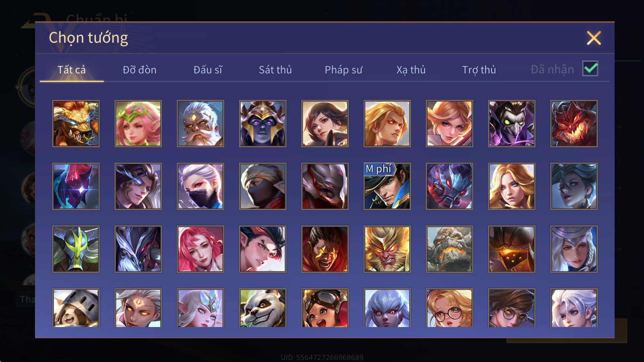
Task: Switch to the 'Đỡ đòn' tab
Action: pos(139,70)
